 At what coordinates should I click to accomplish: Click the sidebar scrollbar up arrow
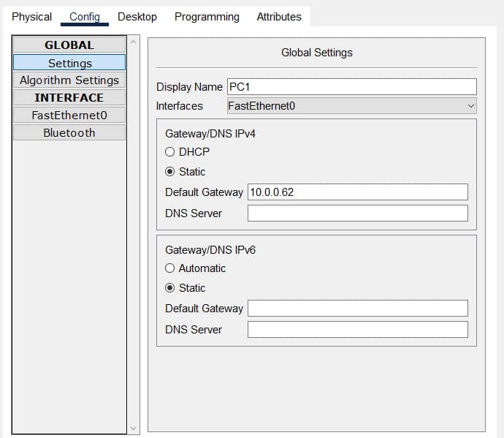pyautogui.click(x=133, y=42)
